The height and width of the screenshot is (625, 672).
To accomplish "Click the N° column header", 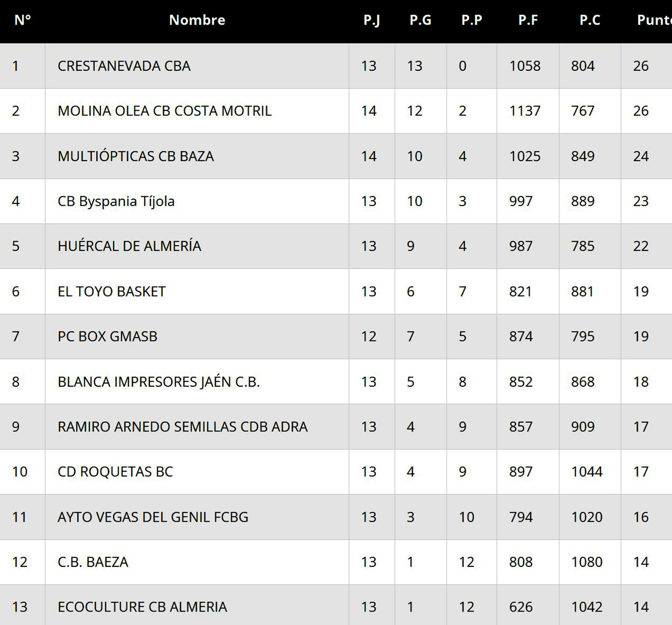I will tap(22, 20).
